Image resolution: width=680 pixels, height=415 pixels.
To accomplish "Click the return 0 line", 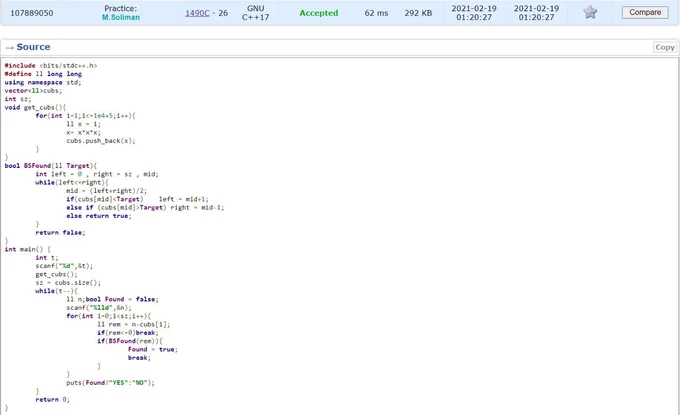I will 52,399.
